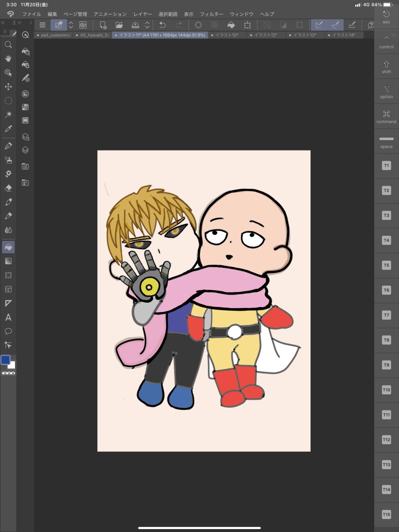Expand the up-down chevron beside the touch-gesture button
This screenshot has width=399, height=532.
(71, 25)
